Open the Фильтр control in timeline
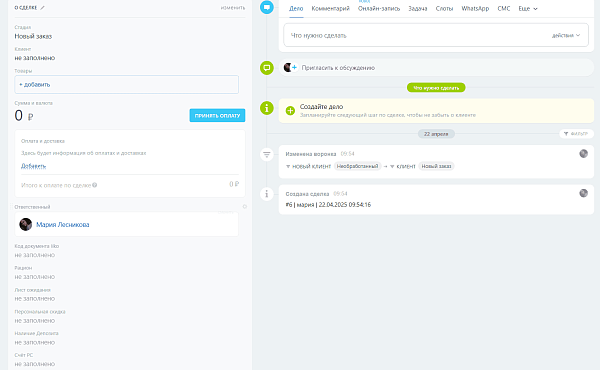Screen dimensions: 600x370 point(576,134)
